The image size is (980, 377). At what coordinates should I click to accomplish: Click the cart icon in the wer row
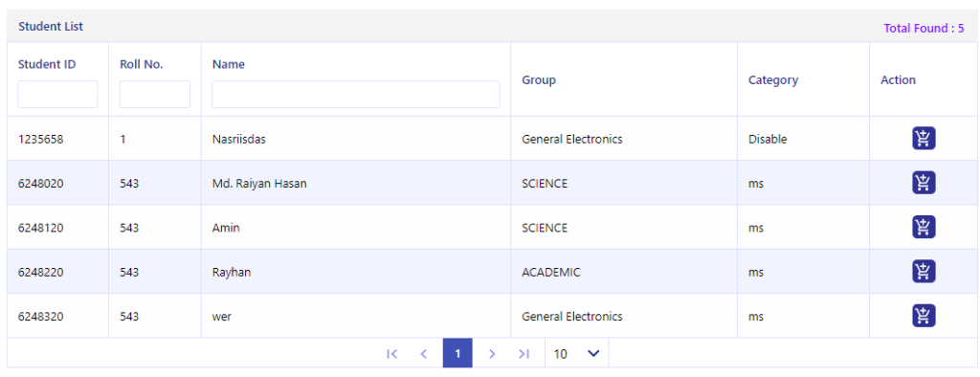(924, 316)
